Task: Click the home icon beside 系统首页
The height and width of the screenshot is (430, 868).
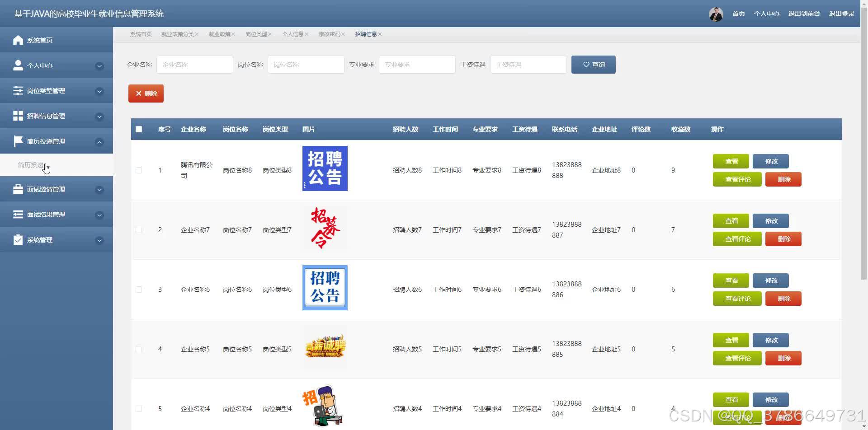Action: [x=18, y=40]
